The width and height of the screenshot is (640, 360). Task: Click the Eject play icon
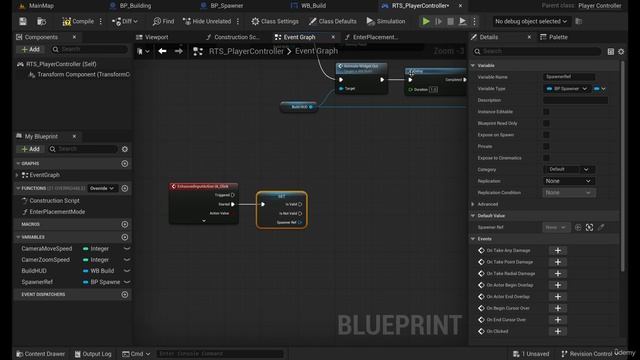[462, 21]
